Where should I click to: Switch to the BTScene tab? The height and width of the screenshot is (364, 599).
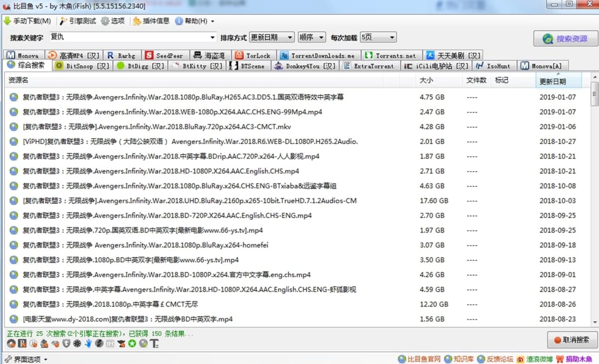coord(247,66)
